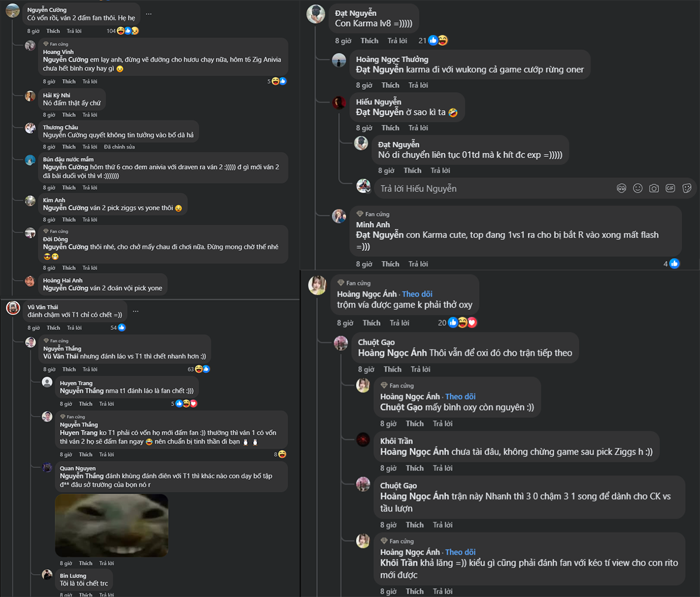The width and height of the screenshot is (700, 597).
Task: Open the meme image in Quan Nguyen's comment
Action: (x=112, y=525)
